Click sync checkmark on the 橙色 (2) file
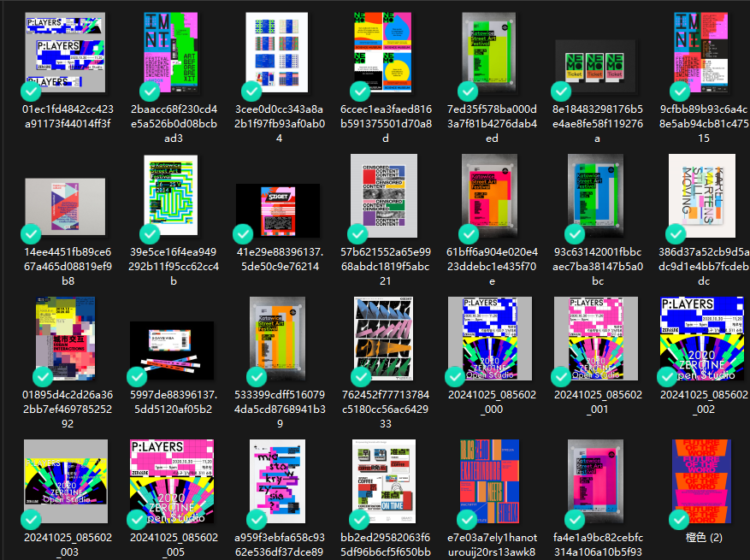Screen dimensions: 750x560 (x=680, y=519)
